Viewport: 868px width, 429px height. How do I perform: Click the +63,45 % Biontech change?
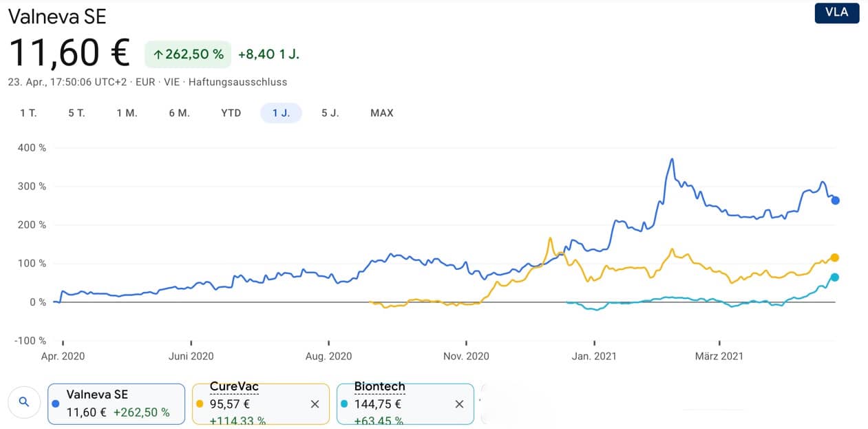click(x=379, y=421)
